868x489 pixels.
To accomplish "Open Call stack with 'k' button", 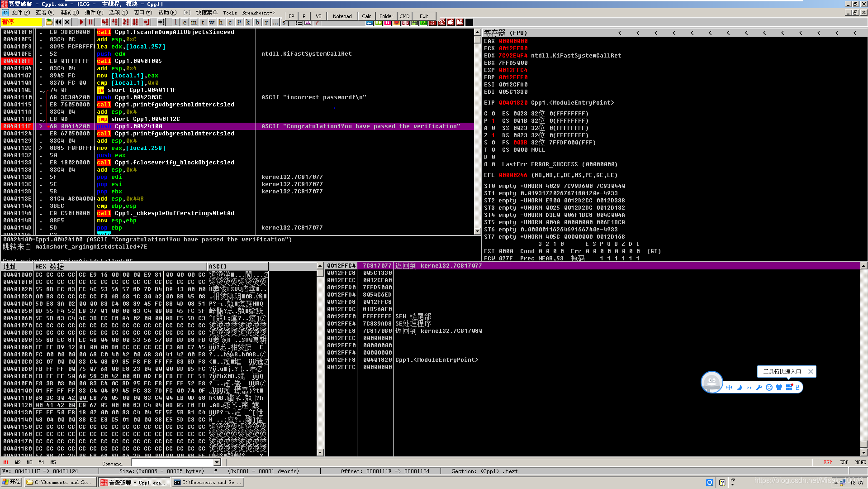I will tap(248, 22).
